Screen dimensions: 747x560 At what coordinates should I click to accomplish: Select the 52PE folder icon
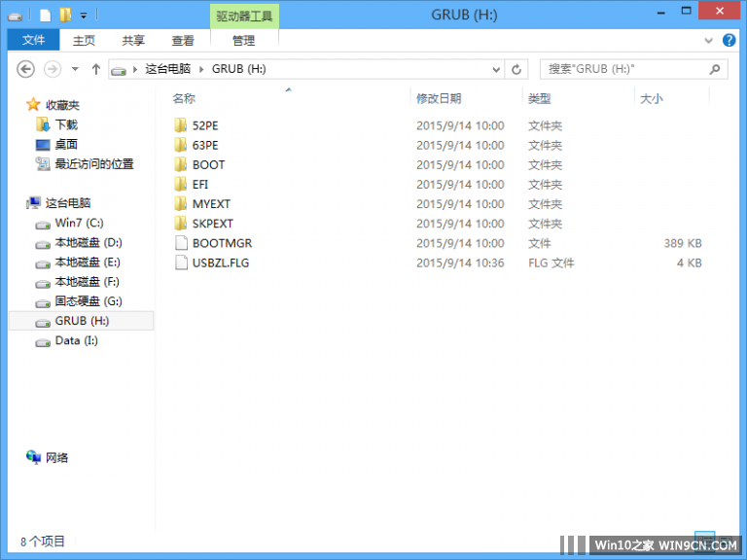(x=180, y=125)
